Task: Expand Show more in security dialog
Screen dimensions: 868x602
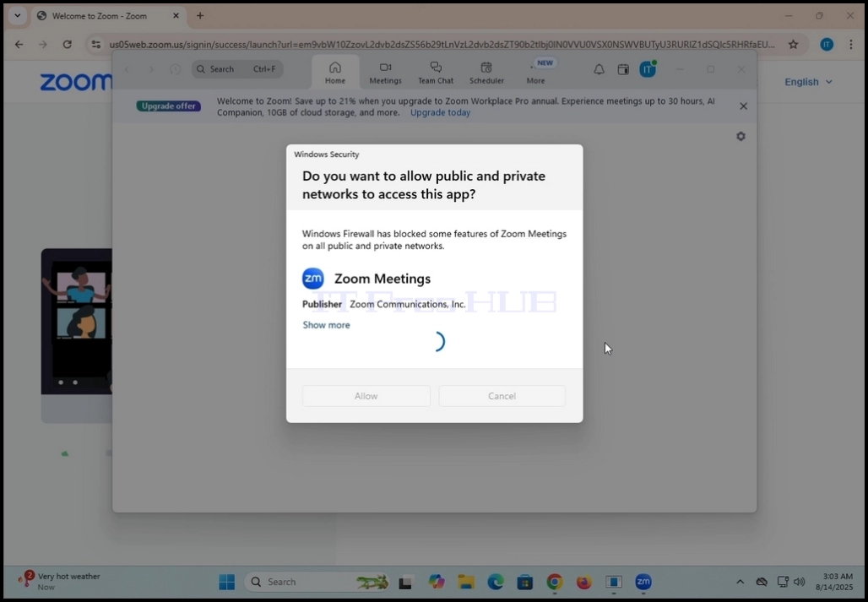Action: (x=326, y=325)
